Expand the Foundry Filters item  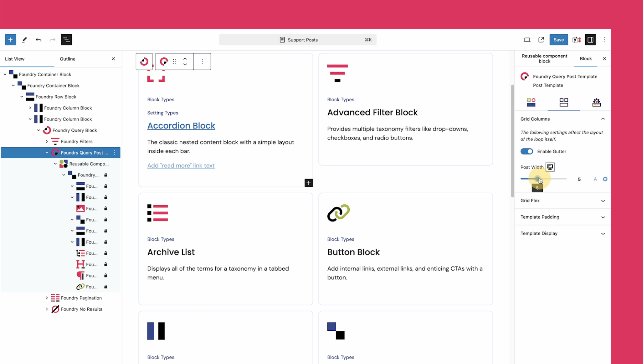point(47,141)
